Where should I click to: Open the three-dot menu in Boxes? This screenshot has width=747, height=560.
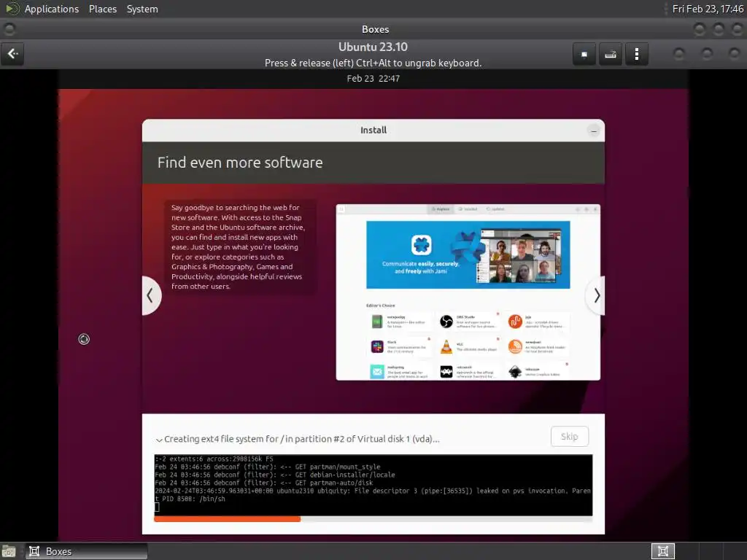click(636, 54)
